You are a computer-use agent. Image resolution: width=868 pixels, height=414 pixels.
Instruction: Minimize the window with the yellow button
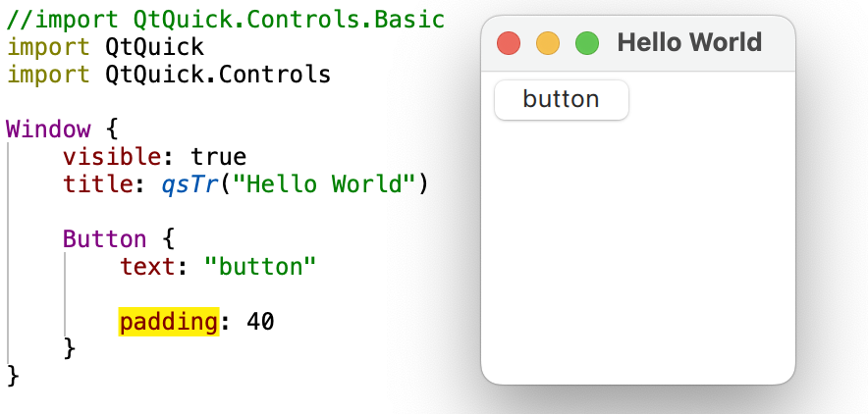pos(548,43)
